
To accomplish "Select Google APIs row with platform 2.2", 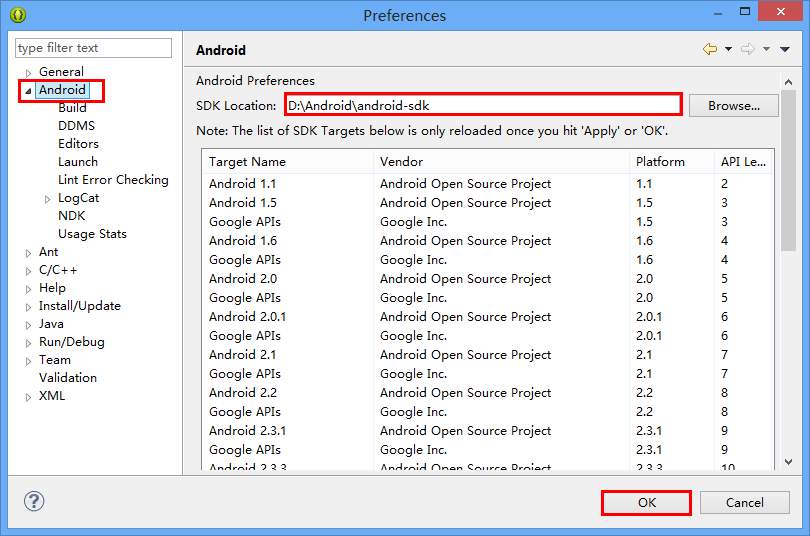I will (x=488, y=412).
